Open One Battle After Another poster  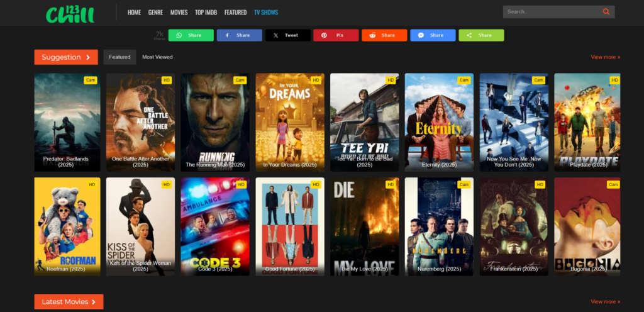pyautogui.click(x=140, y=122)
